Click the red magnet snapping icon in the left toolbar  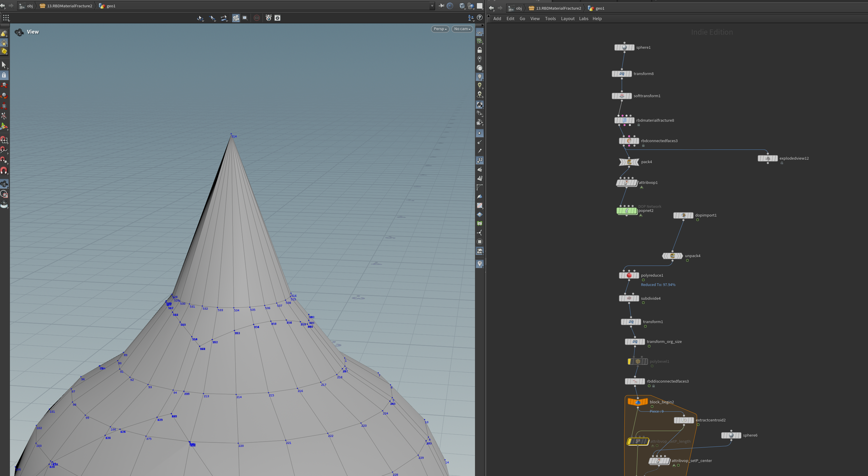pyautogui.click(x=4, y=170)
